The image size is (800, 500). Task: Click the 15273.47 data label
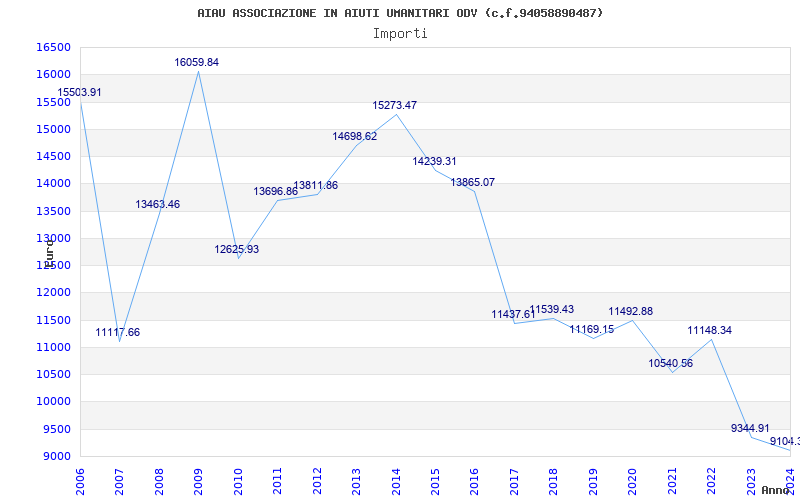point(395,105)
